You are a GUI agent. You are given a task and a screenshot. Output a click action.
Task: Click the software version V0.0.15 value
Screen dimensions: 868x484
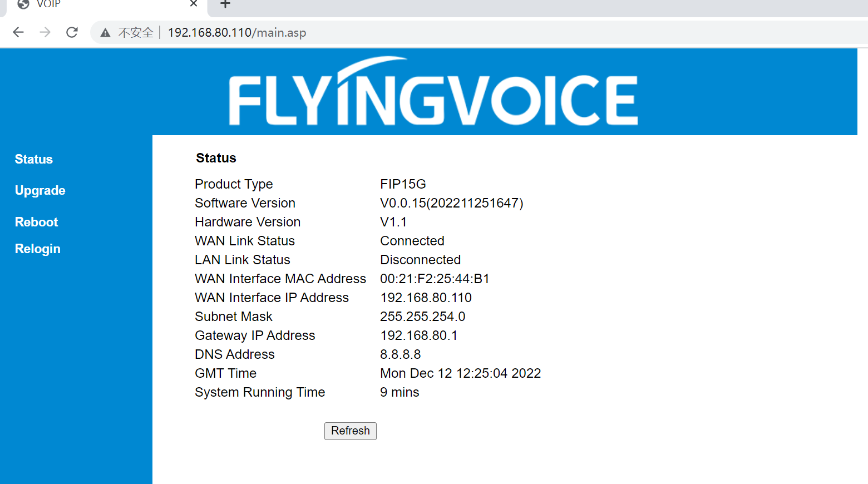[x=451, y=203]
